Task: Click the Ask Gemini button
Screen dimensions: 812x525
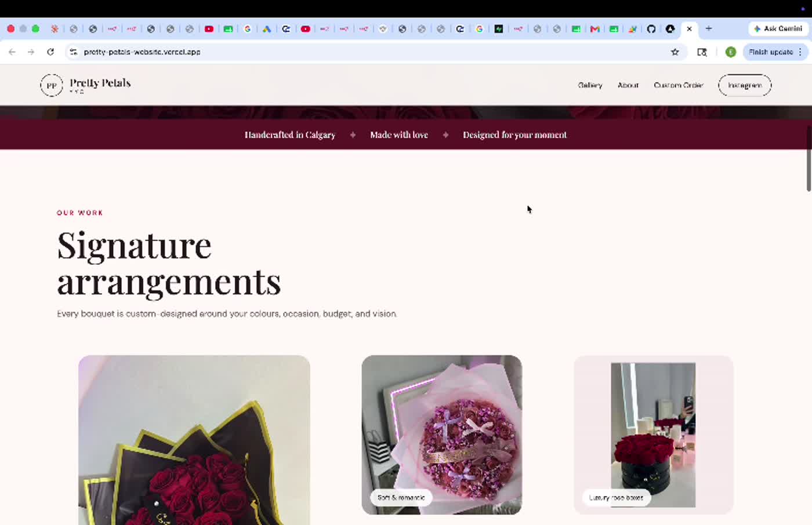Action: 778,28
